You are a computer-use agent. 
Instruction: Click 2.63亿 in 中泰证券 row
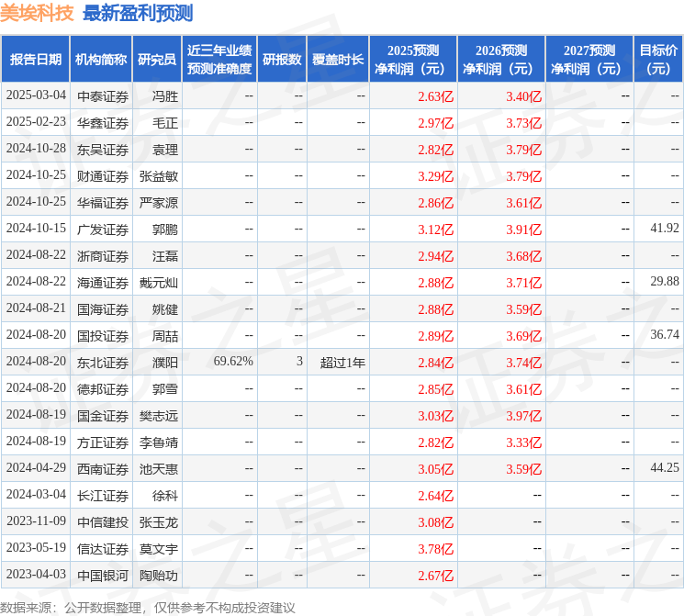[436, 96]
